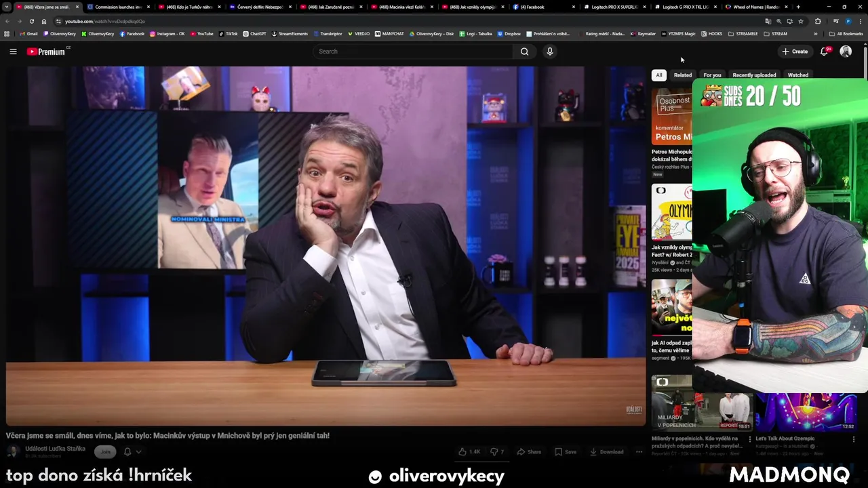Open the YouTube account avatar menu
Viewport: 868px width, 488px height.
[846, 52]
